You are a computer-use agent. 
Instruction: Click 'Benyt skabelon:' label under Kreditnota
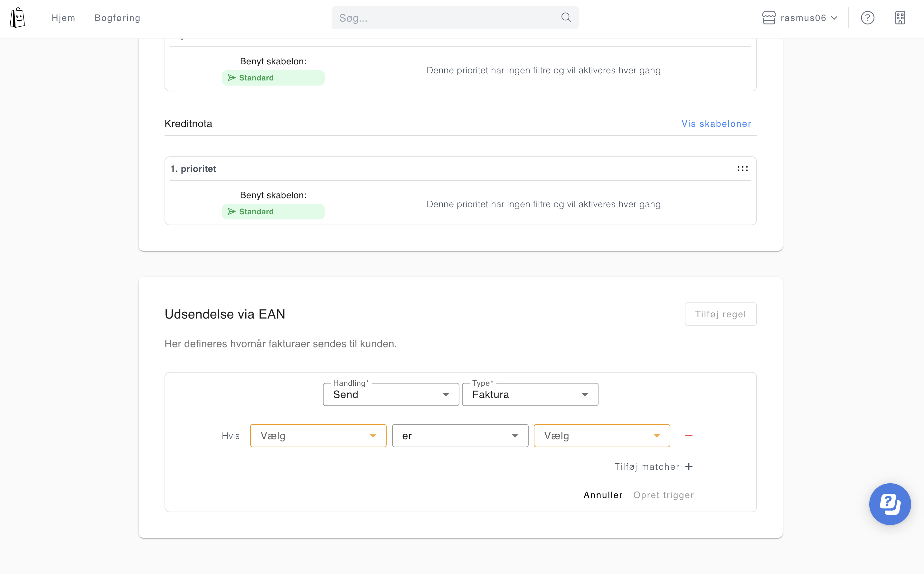click(x=273, y=195)
